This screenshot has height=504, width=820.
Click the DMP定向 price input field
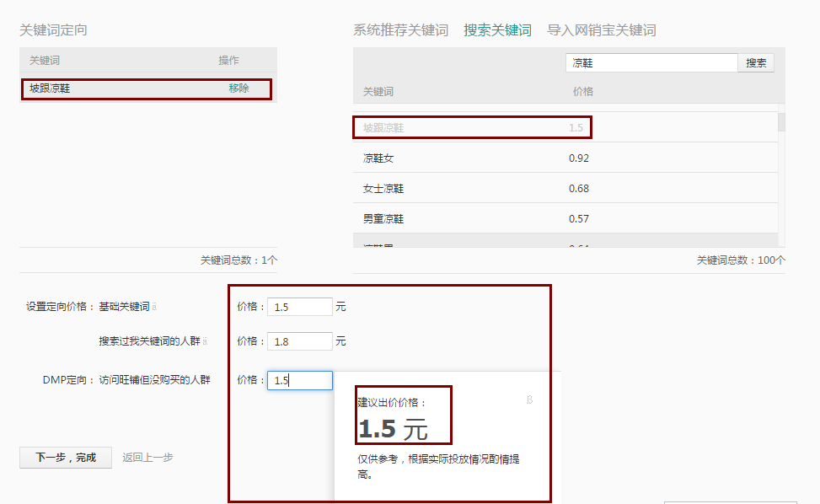(300, 381)
